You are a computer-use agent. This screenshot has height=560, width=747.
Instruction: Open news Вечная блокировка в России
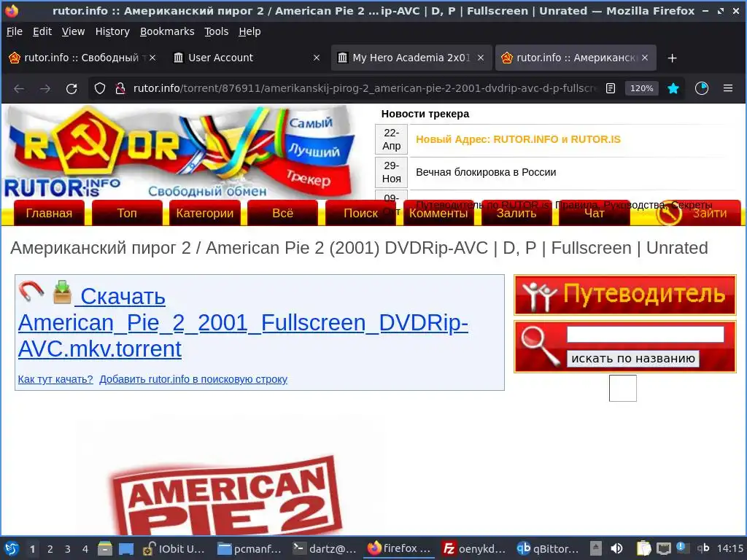coord(485,172)
